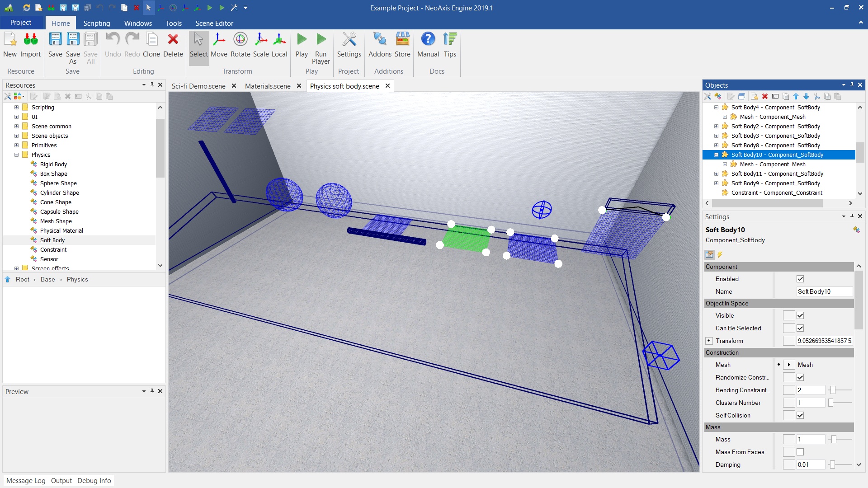Viewport: 868px width, 488px height.
Task: Click the Import resource icon
Action: point(30,45)
